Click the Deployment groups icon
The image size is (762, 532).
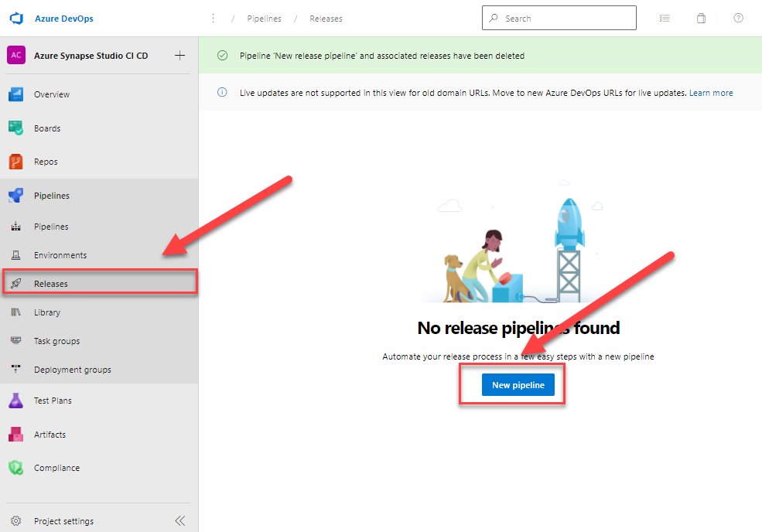[x=15, y=370]
